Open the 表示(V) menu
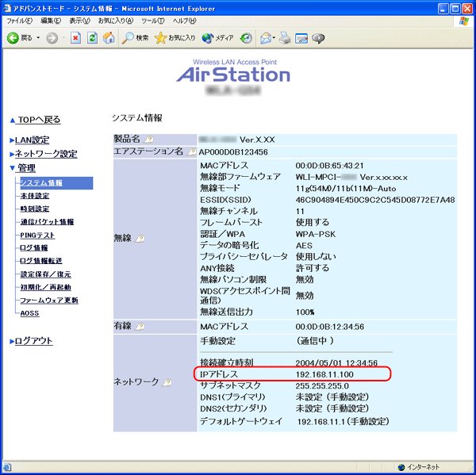 pos(80,21)
